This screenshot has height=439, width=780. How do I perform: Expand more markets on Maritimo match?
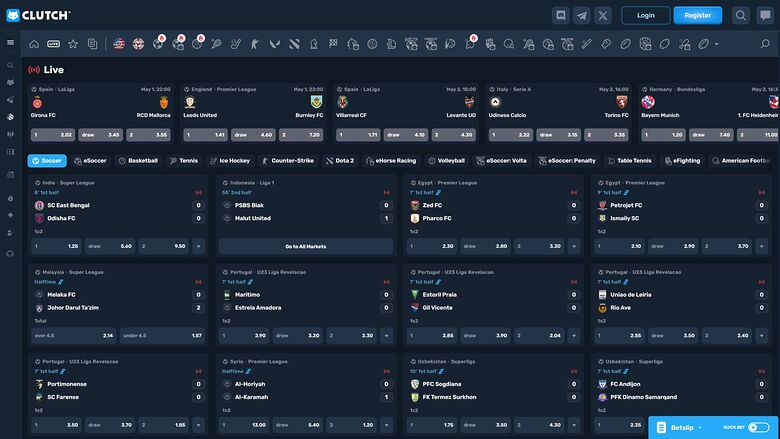coord(387,336)
